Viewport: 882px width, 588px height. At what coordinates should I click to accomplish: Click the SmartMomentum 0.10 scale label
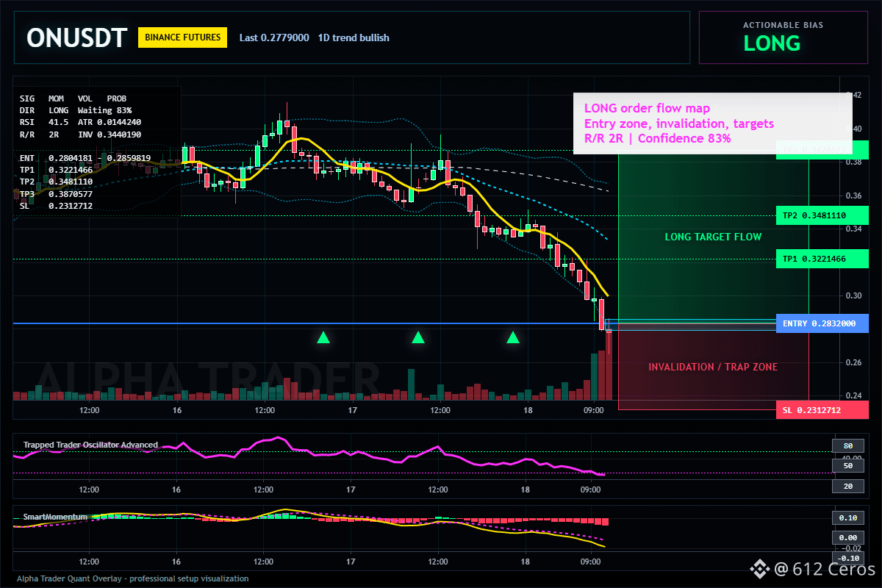[847, 517]
